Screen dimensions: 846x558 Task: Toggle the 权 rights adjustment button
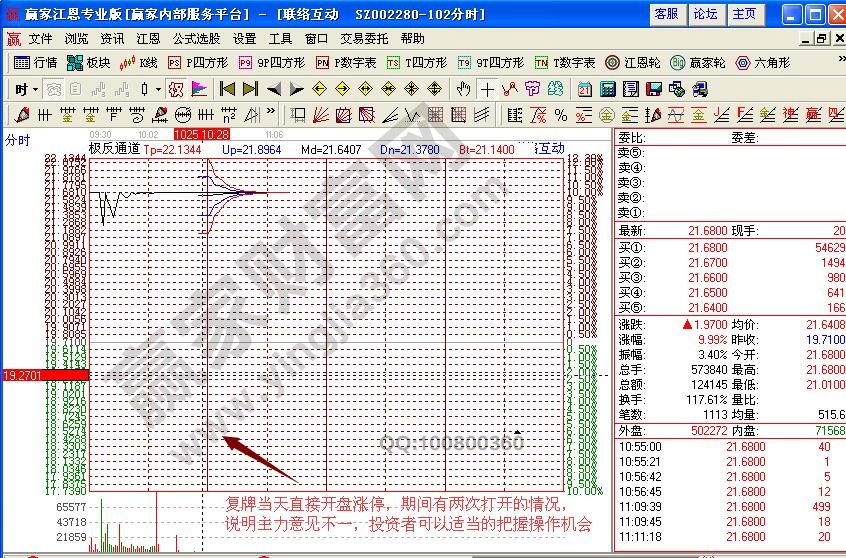pos(176,89)
